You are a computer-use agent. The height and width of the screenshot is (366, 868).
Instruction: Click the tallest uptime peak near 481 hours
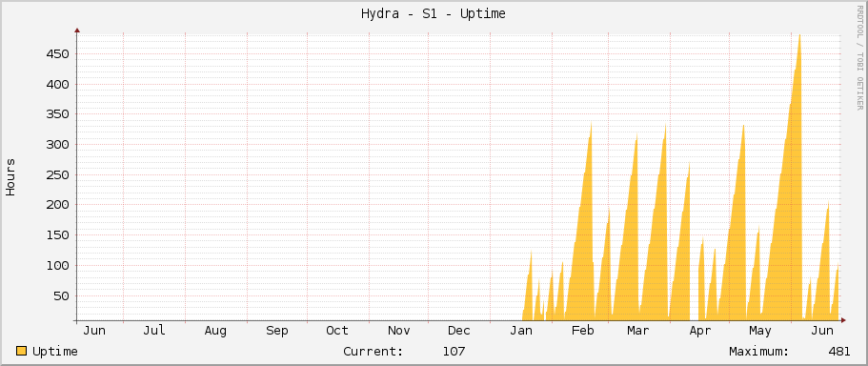(x=799, y=36)
